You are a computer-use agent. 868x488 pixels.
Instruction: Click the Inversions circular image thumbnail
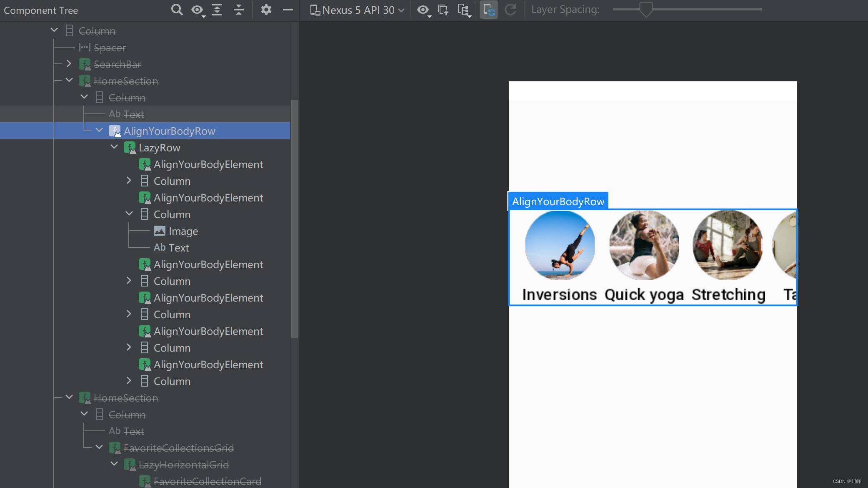559,247
